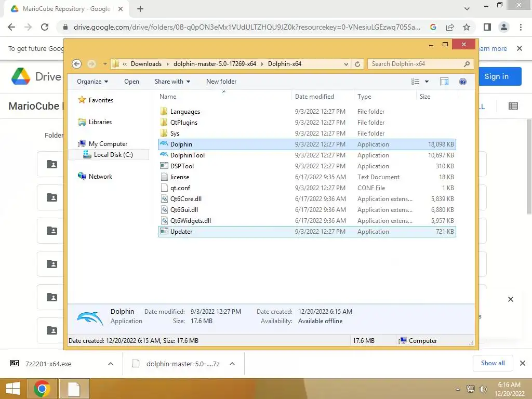
Task: Sort files by Name column header
Action: (x=224, y=96)
